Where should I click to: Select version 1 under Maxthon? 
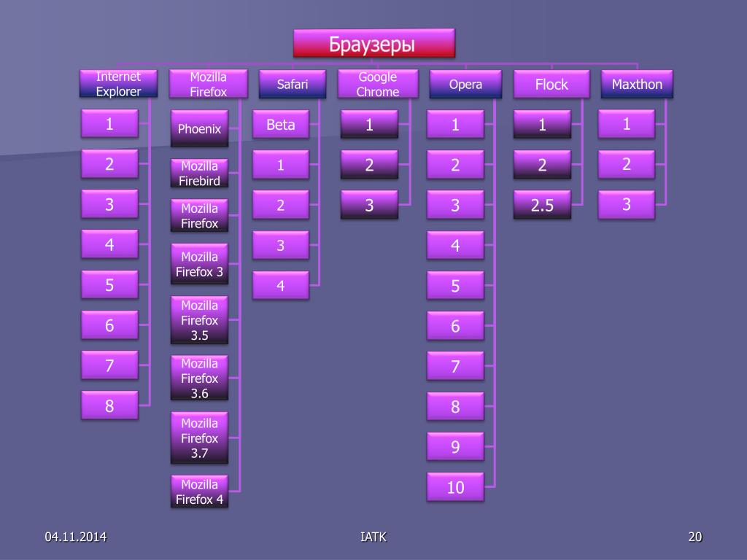[627, 124]
